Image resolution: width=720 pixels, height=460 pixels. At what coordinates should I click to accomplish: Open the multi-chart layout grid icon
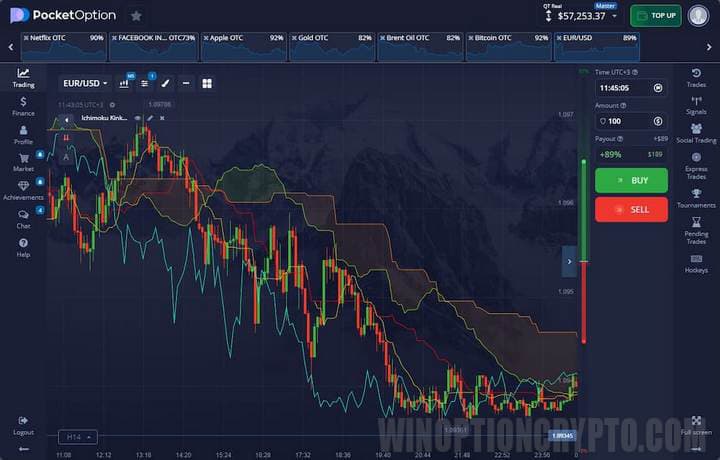tap(207, 84)
